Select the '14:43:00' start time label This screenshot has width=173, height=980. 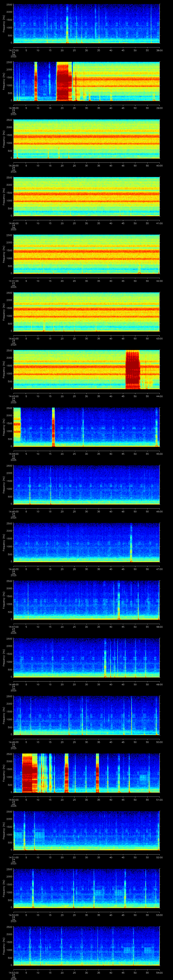tap(13, 396)
